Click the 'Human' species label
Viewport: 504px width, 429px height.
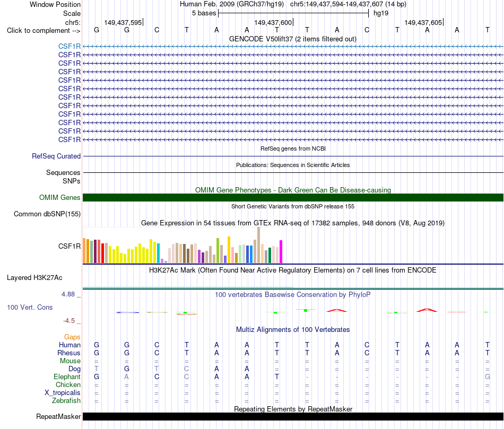(69, 345)
